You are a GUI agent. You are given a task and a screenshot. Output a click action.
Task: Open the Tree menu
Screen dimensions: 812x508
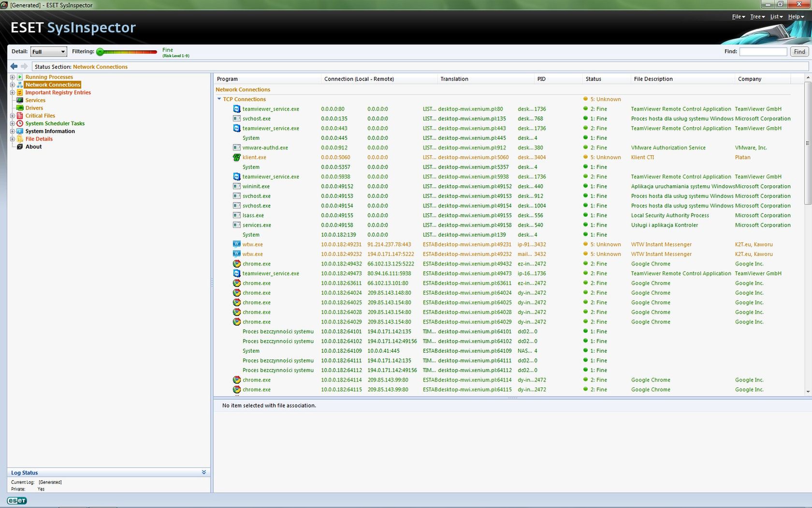[757, 16]
